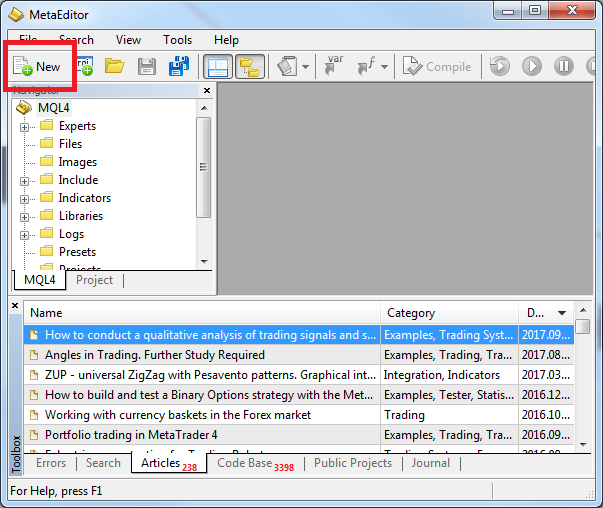This screenshot has height=508, width=603.
Task: Select the Presets folder
Action: coord(77,252)
